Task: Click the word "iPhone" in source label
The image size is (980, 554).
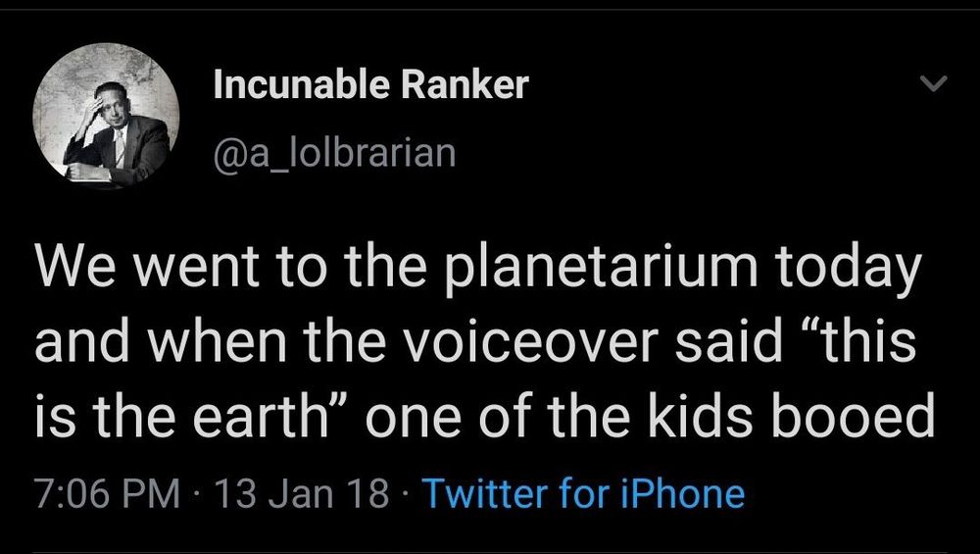Action: pyautogui.click(x=683, y=491)
